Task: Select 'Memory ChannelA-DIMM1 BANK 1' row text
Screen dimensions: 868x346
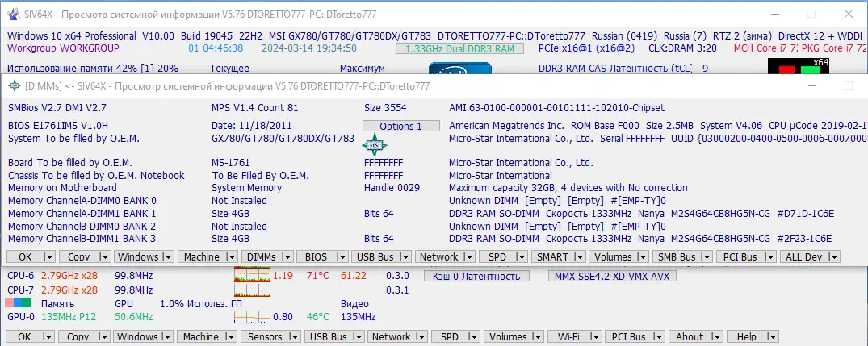Action: click(x=82, y=214)
